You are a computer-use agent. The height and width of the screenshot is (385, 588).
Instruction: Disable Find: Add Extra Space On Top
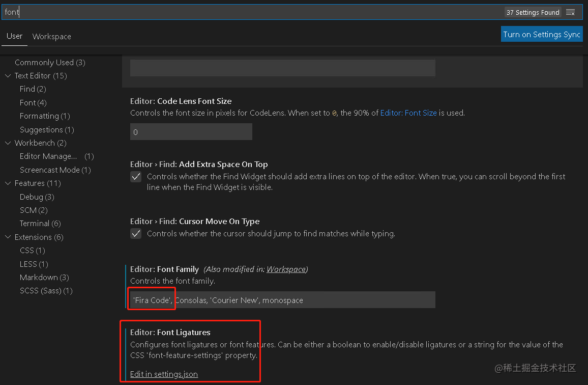(136, 177)
